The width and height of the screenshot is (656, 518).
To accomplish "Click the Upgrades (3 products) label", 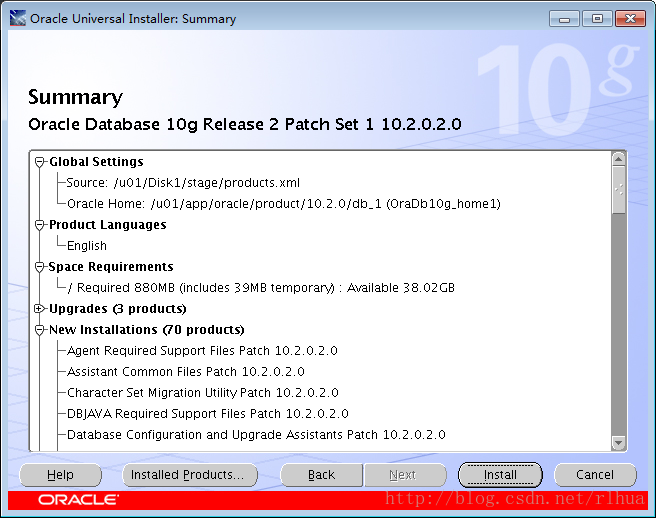I will (118, 309).
